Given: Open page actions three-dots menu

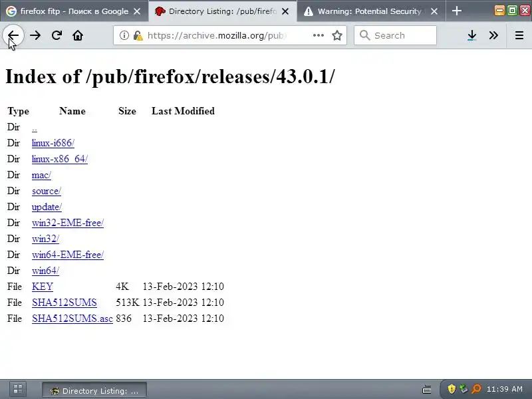Looking at the screenshot, I should (x=319, y=35).
